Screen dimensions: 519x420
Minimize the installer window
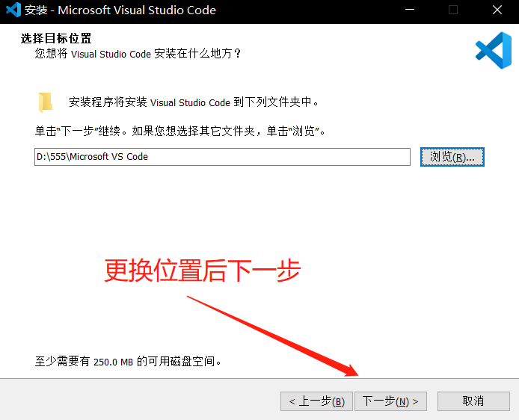pyautogui.click(x=410, y=10)
